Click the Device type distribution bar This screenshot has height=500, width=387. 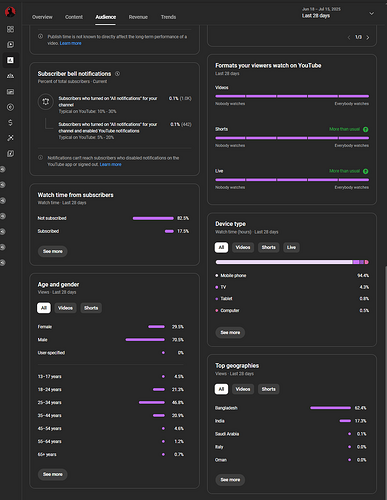click(x=292, y=262)
